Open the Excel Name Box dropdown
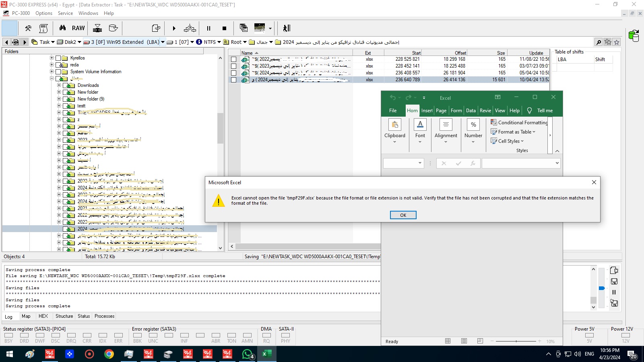 420,163
